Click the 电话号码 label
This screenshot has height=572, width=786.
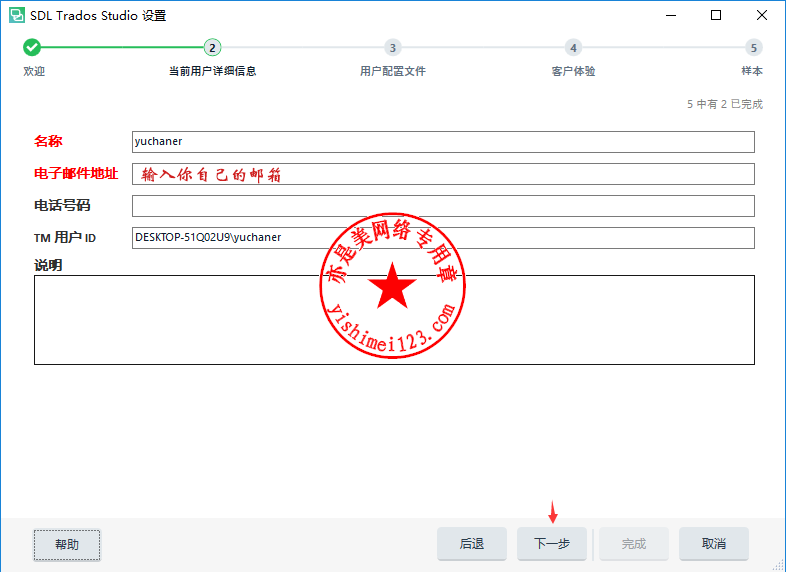tap(62, 206)
